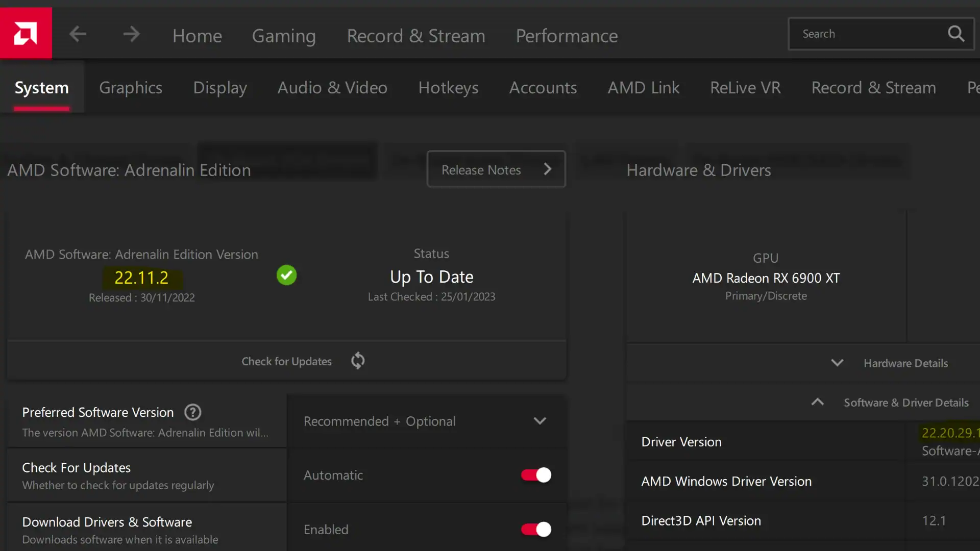Click the back navigation arrow
This screenshot has width=980, height=551.
coord(78,34)
